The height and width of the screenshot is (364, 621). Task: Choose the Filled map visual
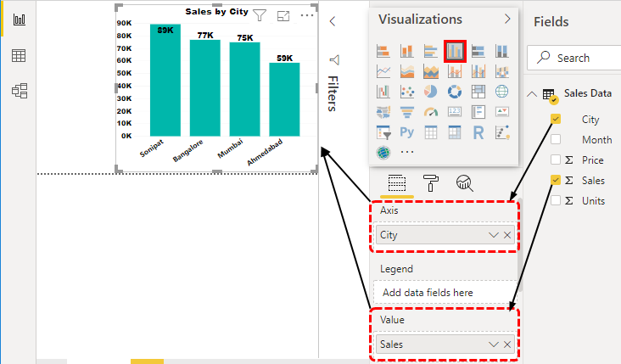tap(383, 112)
